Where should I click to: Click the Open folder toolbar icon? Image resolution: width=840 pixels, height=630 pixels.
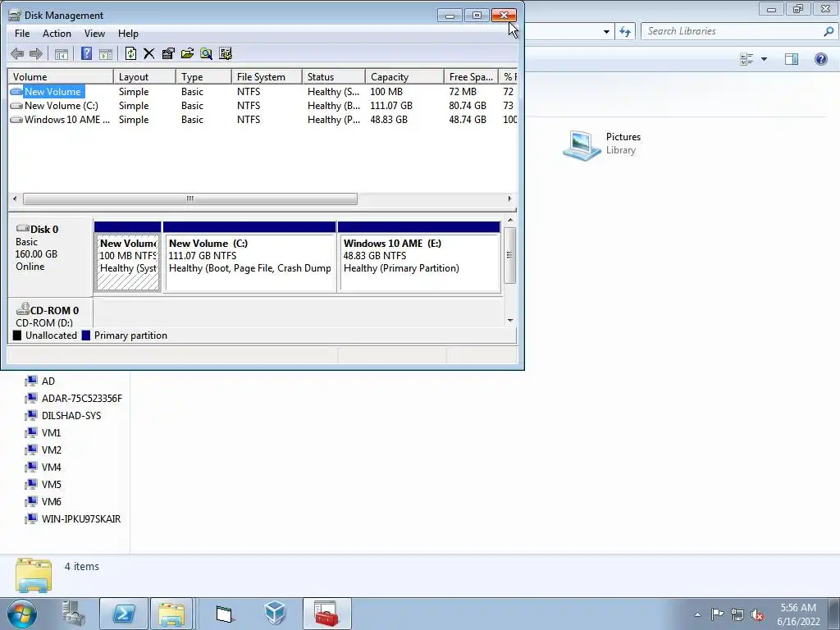click(x=188, y=53)
